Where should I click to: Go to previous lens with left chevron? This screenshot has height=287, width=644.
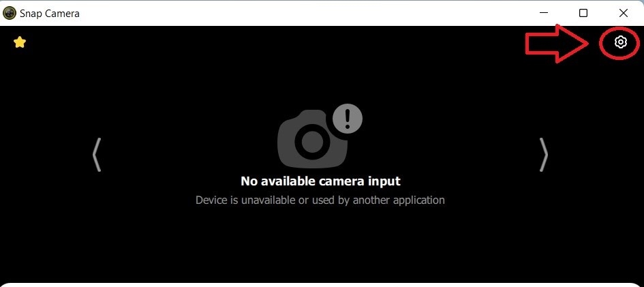click(97, 154)
